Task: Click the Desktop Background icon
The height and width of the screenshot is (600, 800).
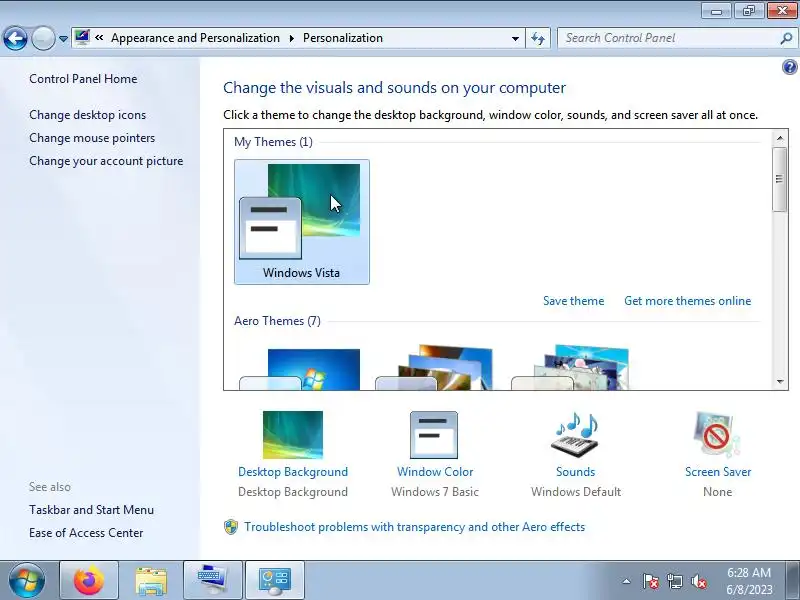Action: click(x=293, y=435)
